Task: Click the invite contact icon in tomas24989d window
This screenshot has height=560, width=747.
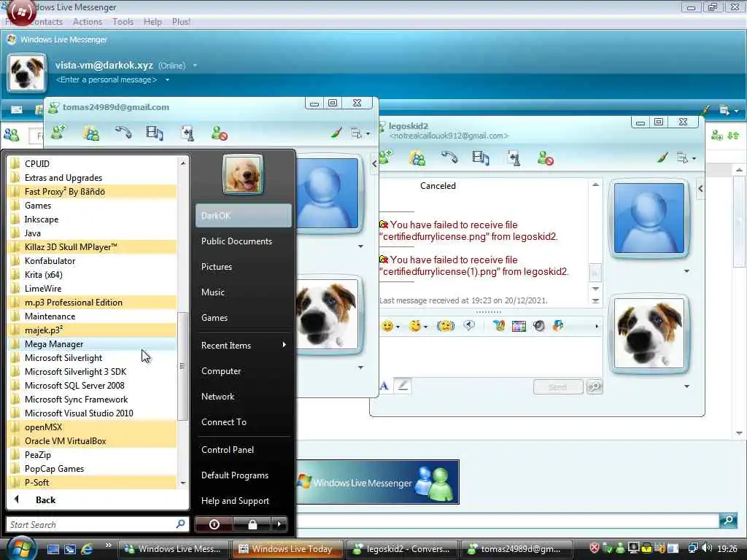Action: pyautogui.click(x=58, y=133)
